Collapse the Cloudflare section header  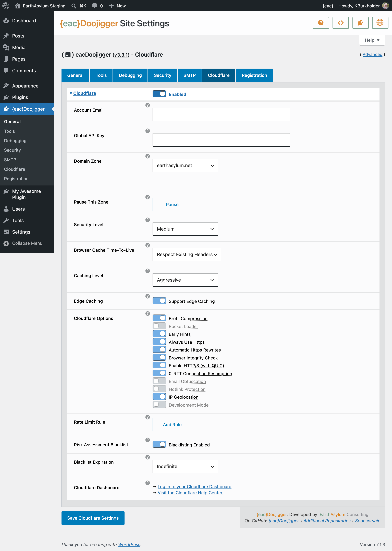[x=83, y=93]
